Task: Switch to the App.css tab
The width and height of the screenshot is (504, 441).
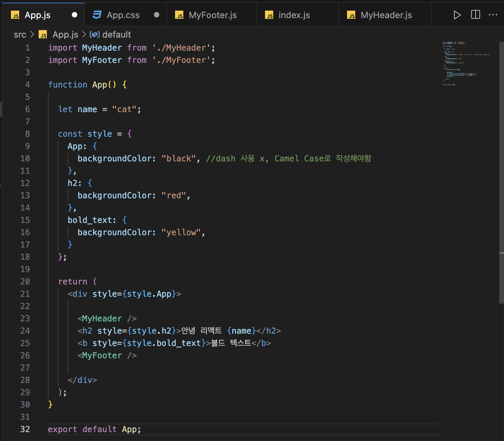Action: click(x=123, y=15)
